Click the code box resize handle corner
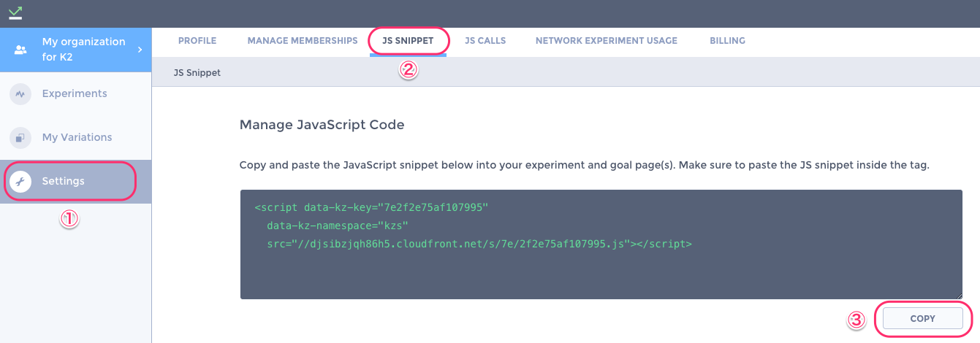980x343 pixels. (x=960, y=296)
